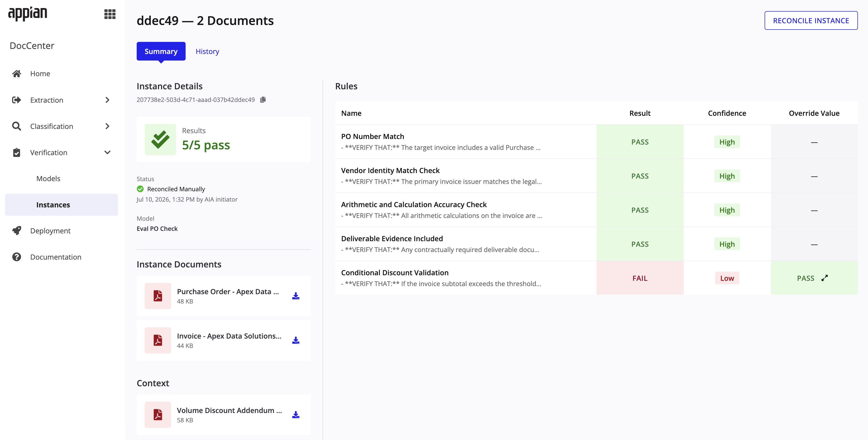This screenshot has height=440, width=868.
Task: Expand the PASS override value details
Action: click(x=824, y=278)
